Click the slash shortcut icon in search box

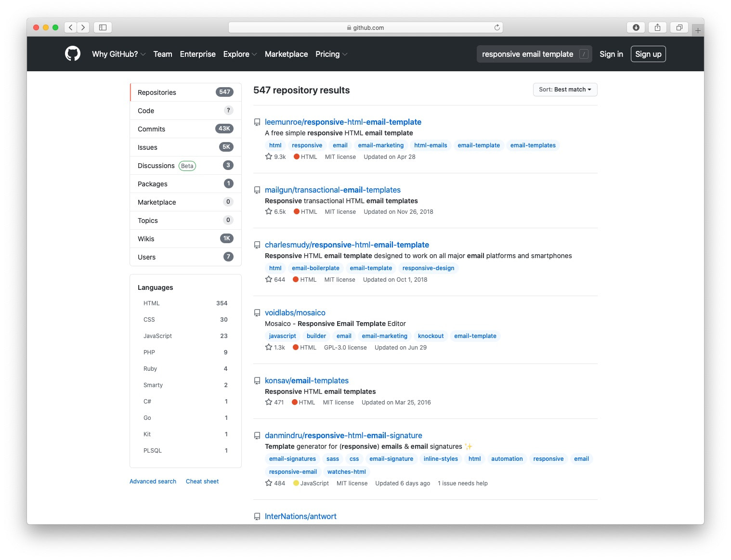(x=584, y=54)
